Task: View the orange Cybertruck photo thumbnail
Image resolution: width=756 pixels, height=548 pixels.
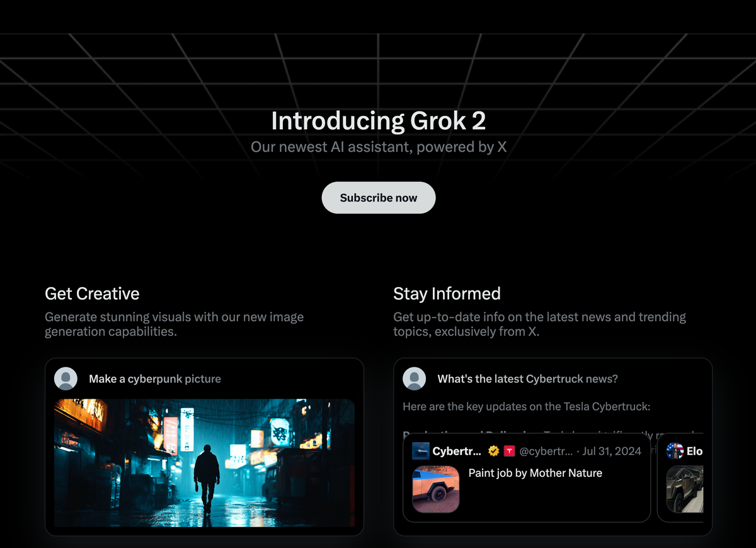Action: pyautogui.click(x=436, y=489)
